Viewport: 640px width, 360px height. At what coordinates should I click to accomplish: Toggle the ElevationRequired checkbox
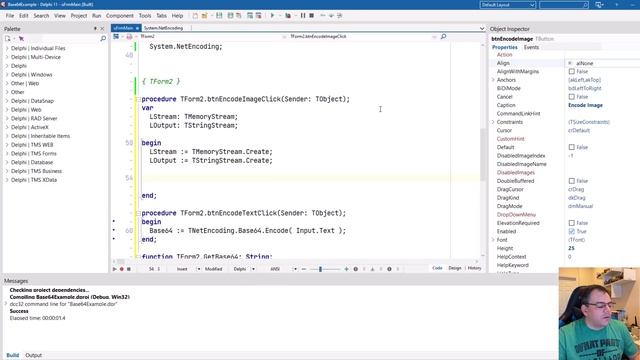pos(571,223)
